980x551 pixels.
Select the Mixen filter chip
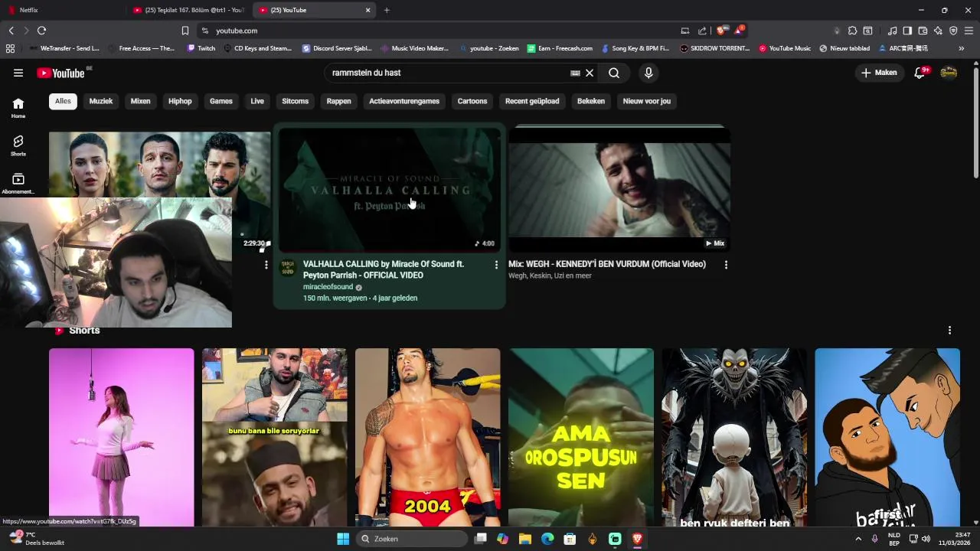[x=141, y=101]
